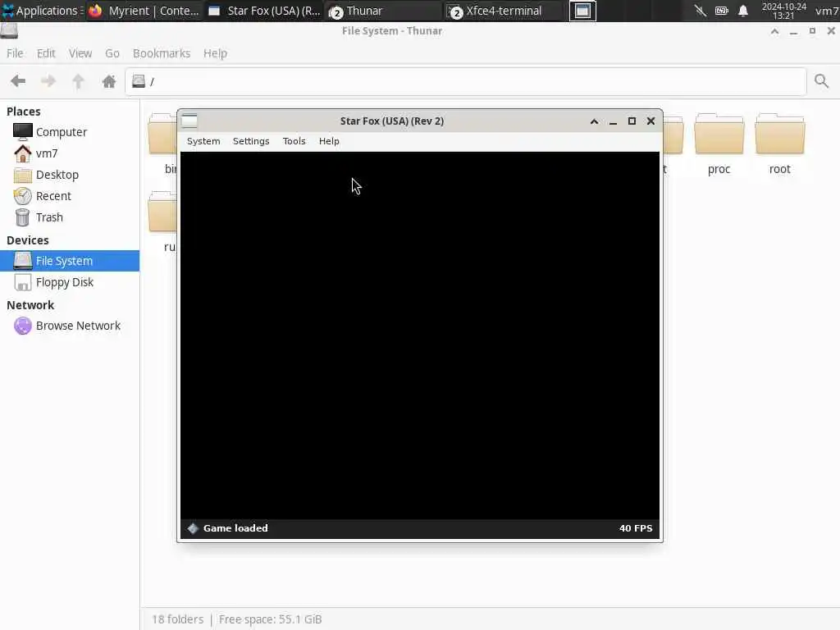This screenshot has height=630, width=840.
Task: Open notifications bell in panel
Action: point(743,11)
